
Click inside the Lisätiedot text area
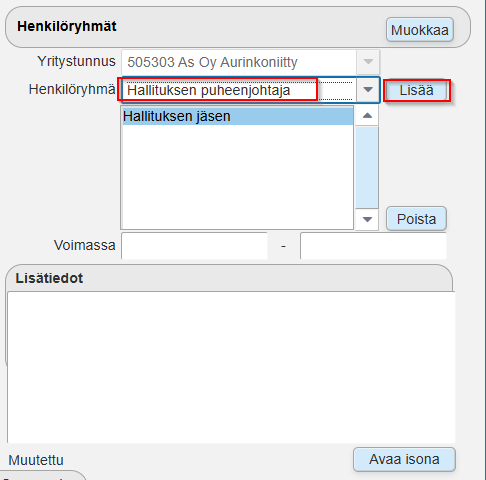tap(231, 367)
